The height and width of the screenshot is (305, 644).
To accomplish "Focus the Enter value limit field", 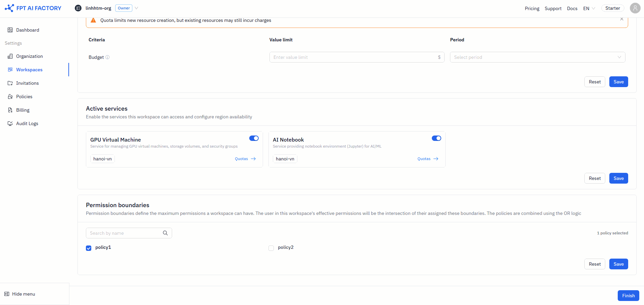I will pyautogui.click(x=357, y=57).
